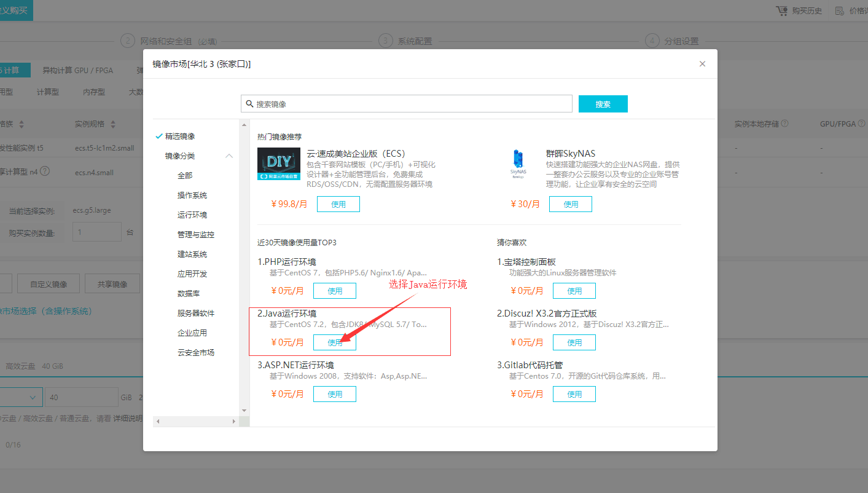Select the 全部 category
Image resolution: width=868 pixels, height=493 pixels.
coord(185,176)
